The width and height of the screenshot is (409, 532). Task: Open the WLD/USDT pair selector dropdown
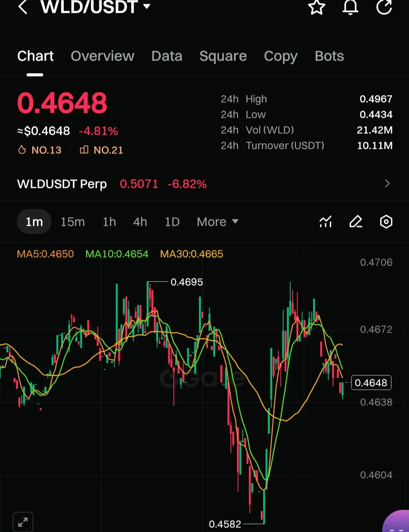(x=96, y=7)
